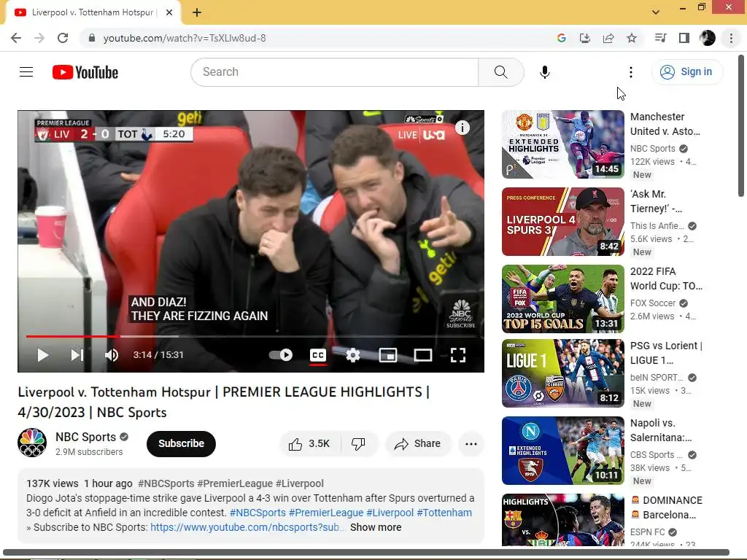
Task: Reload the YouTube page
Action: pos(63,38)
